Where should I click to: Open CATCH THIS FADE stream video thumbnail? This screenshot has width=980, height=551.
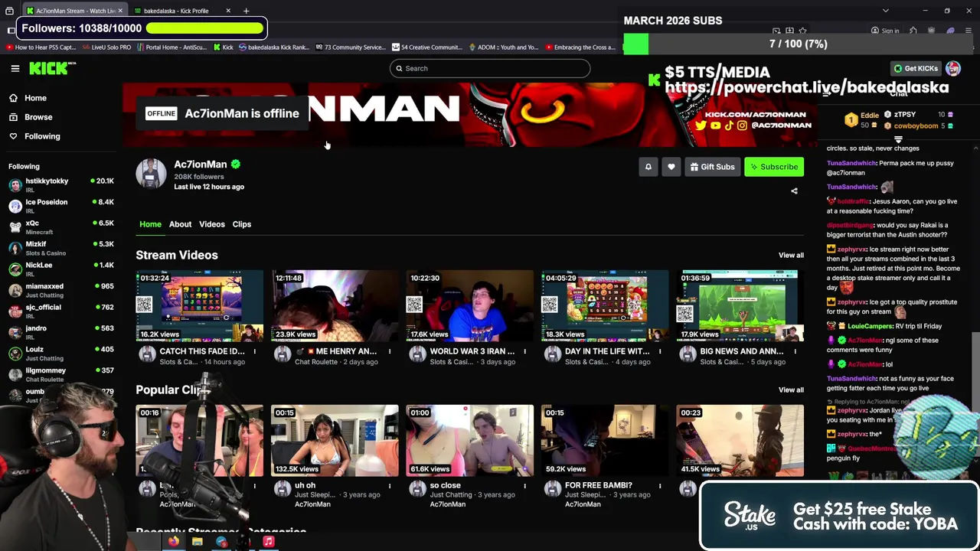point(199,305)
